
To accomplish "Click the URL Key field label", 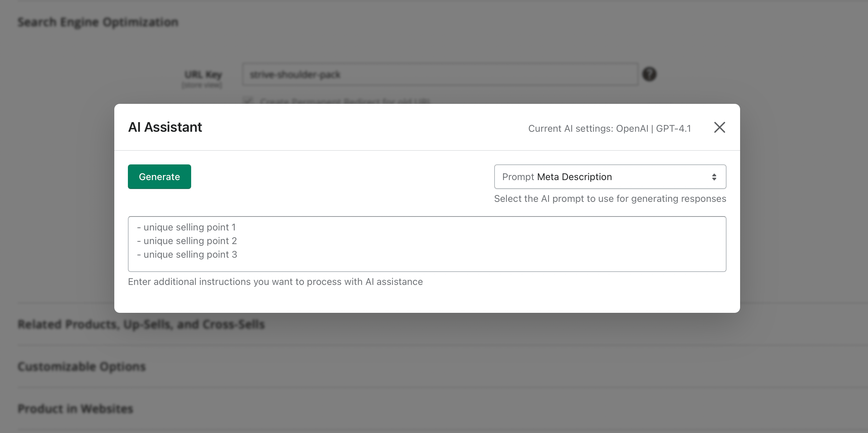I will [203, 74].
